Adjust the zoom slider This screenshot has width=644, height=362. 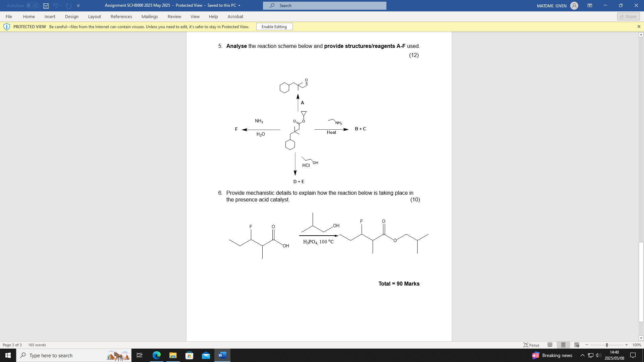coord(606,345)
